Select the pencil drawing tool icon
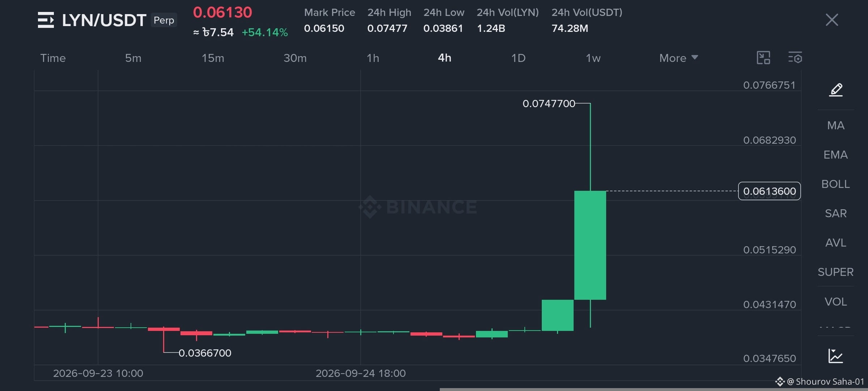 click(836, 90)
